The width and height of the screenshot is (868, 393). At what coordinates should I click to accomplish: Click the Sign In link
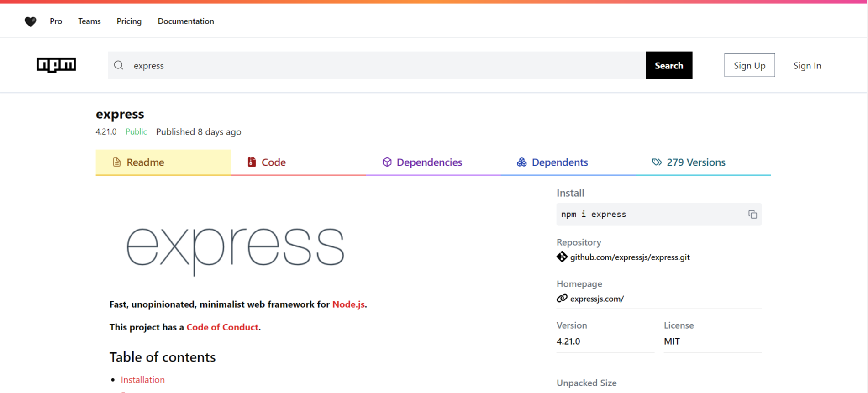click(807, 65)
